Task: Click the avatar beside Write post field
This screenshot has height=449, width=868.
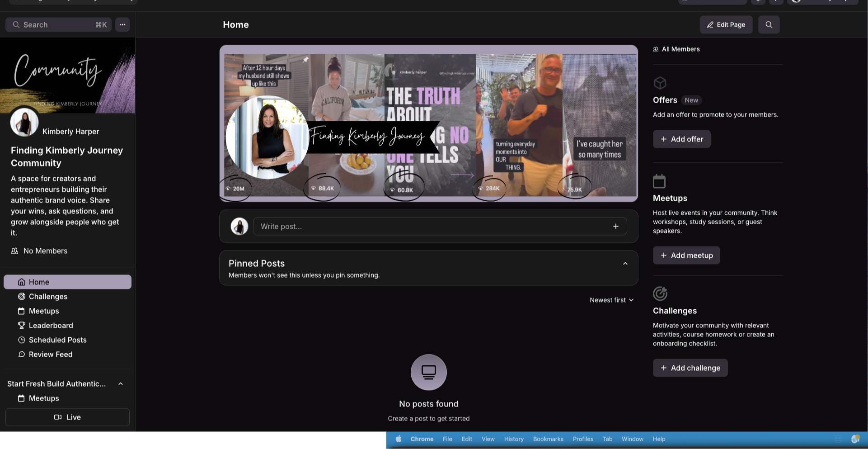Action: click(239, 227)
